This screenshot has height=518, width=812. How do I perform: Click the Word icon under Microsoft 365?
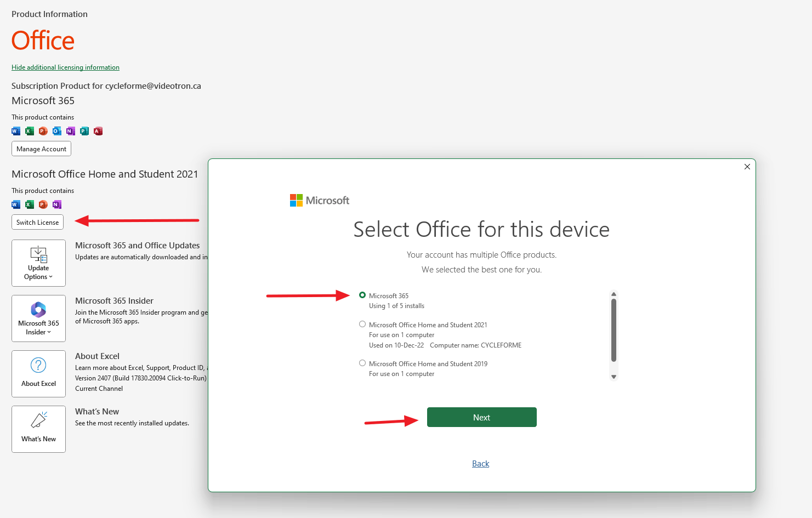point(16,131)
